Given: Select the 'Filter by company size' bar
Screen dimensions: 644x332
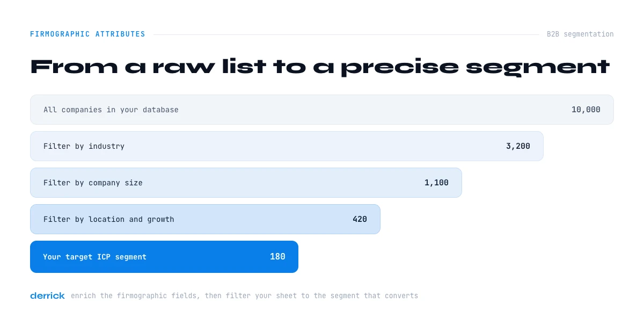Looking at the screenshot, I should [x=246, y=183].
